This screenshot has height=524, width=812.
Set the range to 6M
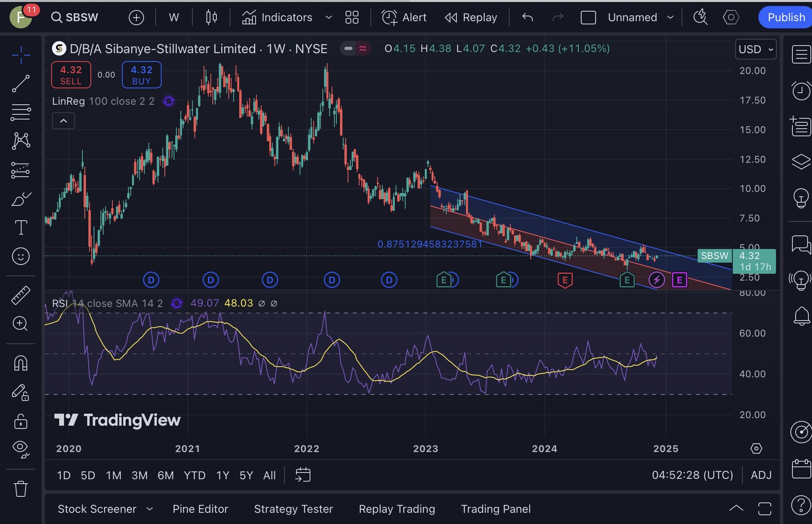pos(166,475)
